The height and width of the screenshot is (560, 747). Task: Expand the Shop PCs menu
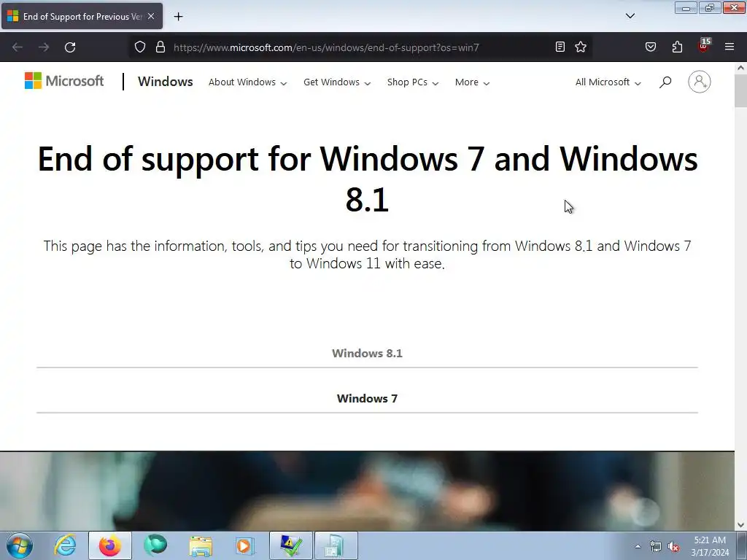click(413, 82)
